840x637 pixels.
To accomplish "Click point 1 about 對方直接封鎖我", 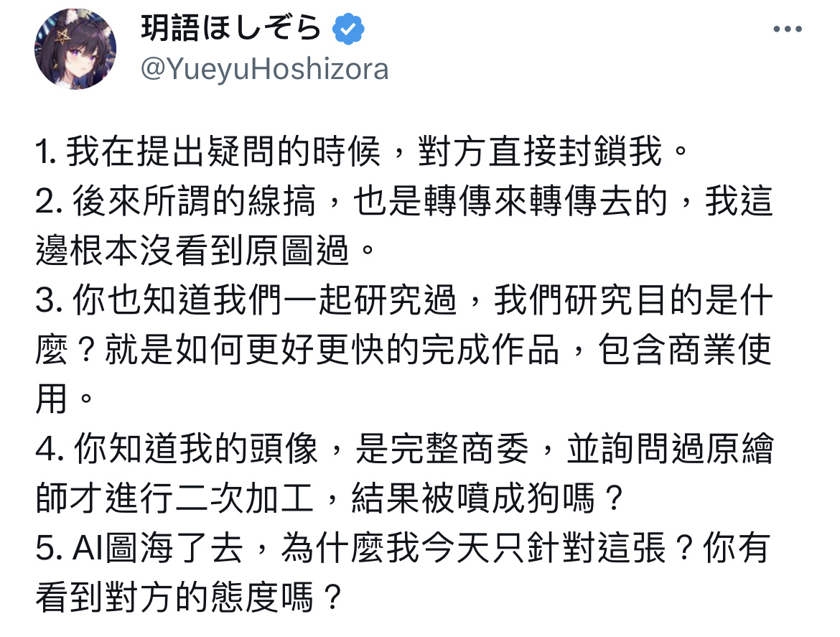I will (362, 152).
